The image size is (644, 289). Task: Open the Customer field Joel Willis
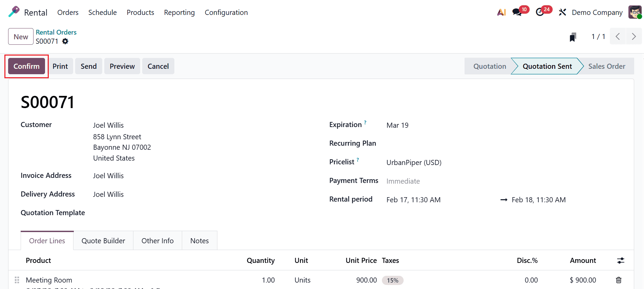pyautogui.click(x=108, y=125)
